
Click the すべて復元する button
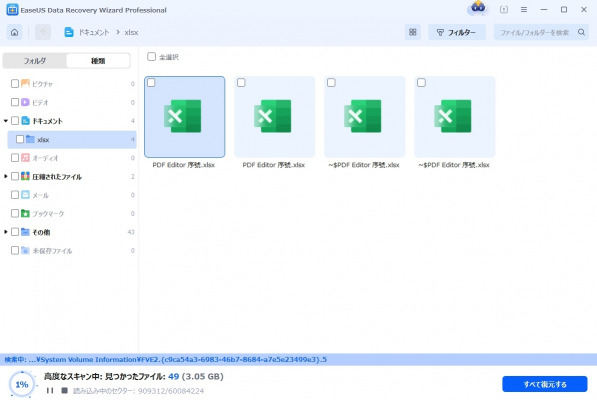tap(545, 384)
